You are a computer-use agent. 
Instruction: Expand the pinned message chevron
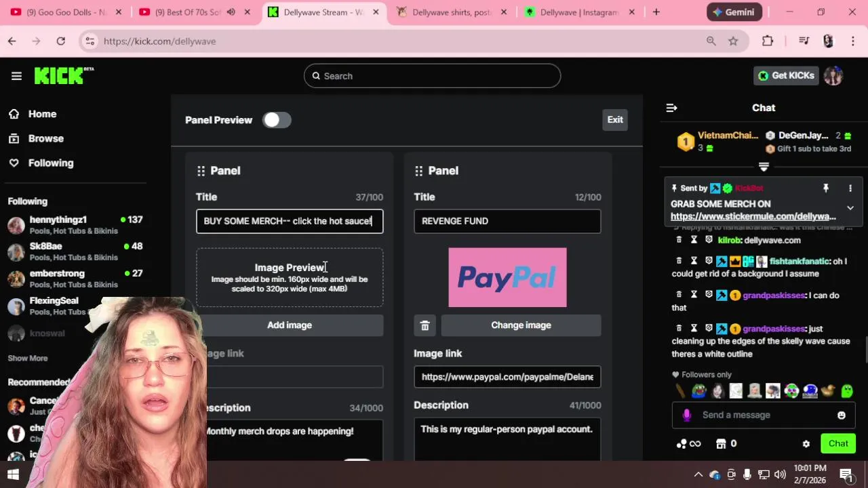[850, 208]
